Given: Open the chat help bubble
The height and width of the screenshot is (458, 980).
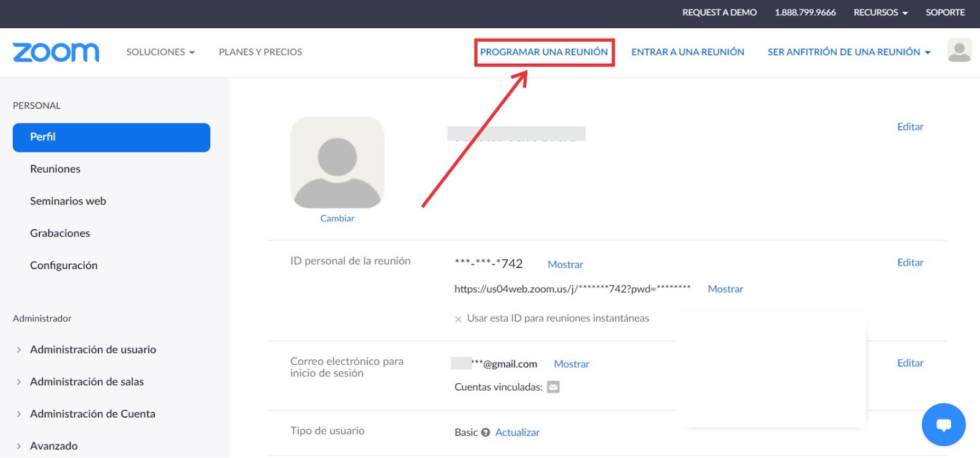Looking at the screenshot, I should click(x=943, y=424).
